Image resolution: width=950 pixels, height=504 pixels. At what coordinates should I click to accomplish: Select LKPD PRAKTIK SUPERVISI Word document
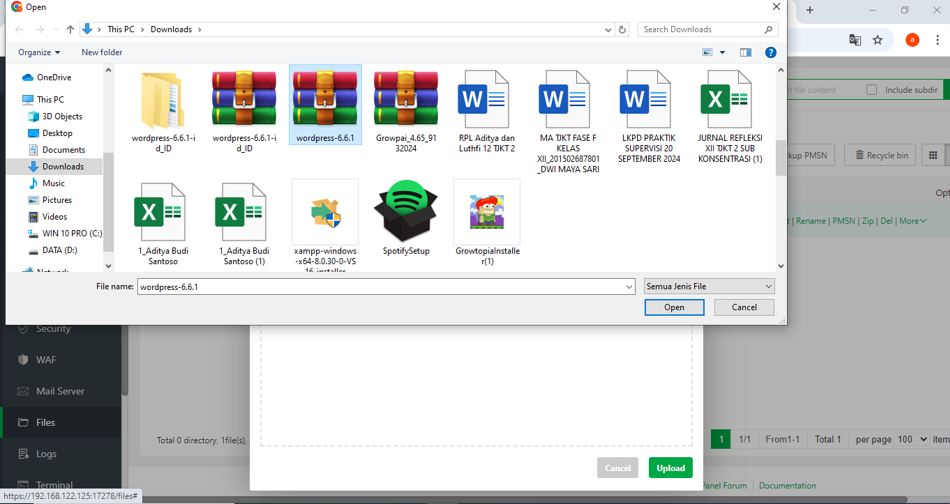648,116
